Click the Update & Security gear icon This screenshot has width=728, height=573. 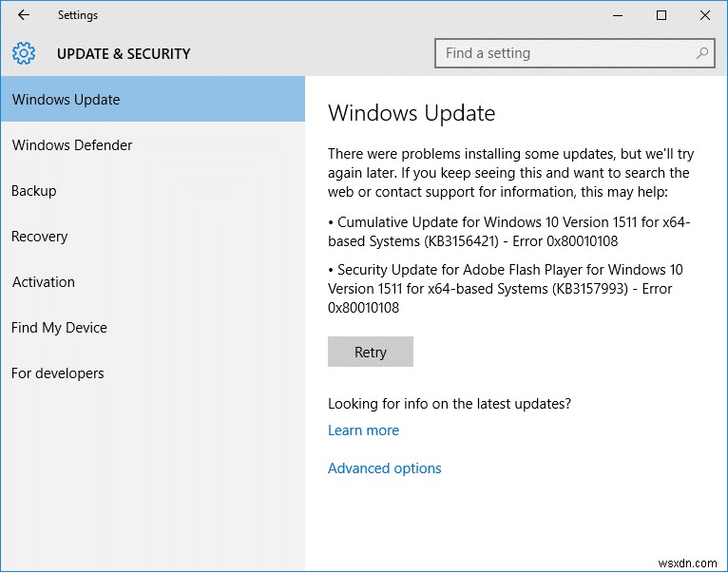pyautogui.click(x=24, y=53)
